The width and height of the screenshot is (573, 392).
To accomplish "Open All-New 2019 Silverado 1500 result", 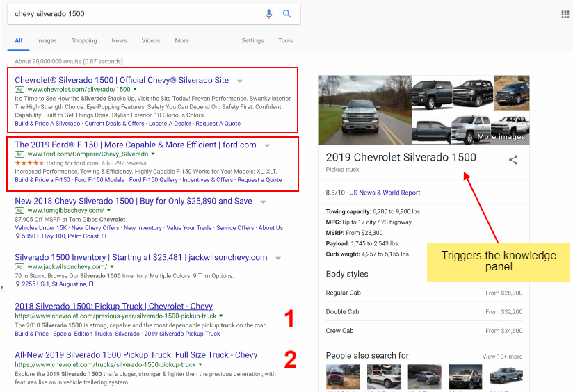I will (136, 354).
